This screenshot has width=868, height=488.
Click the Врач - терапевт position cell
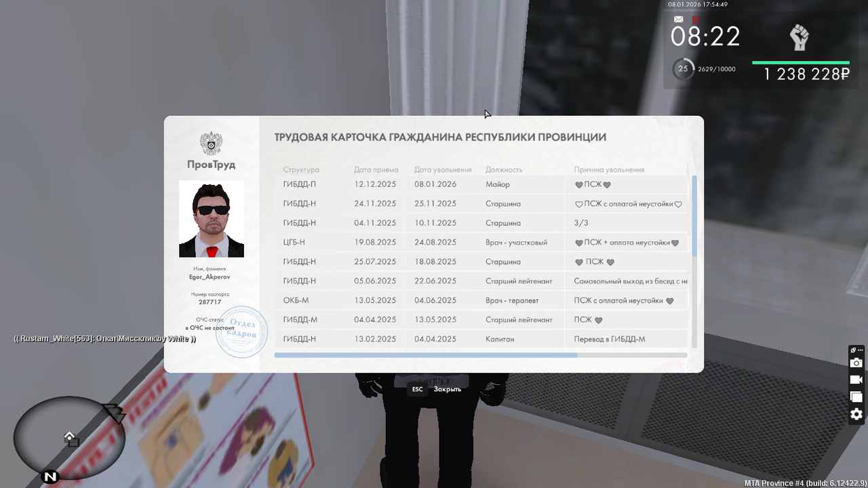[512, 300]
